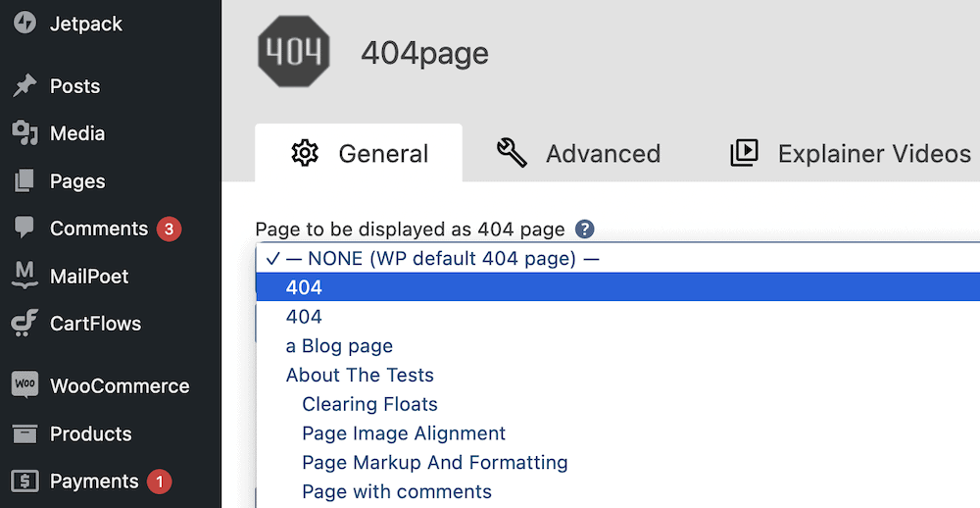Select the NONE (WP default 404 page) option

click(x=618, y=258)
